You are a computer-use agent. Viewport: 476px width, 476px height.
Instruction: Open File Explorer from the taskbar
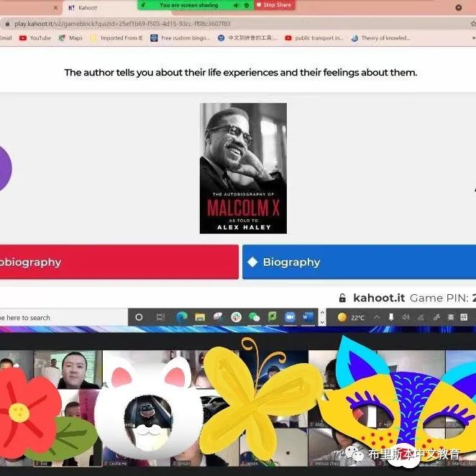[200, 317]
